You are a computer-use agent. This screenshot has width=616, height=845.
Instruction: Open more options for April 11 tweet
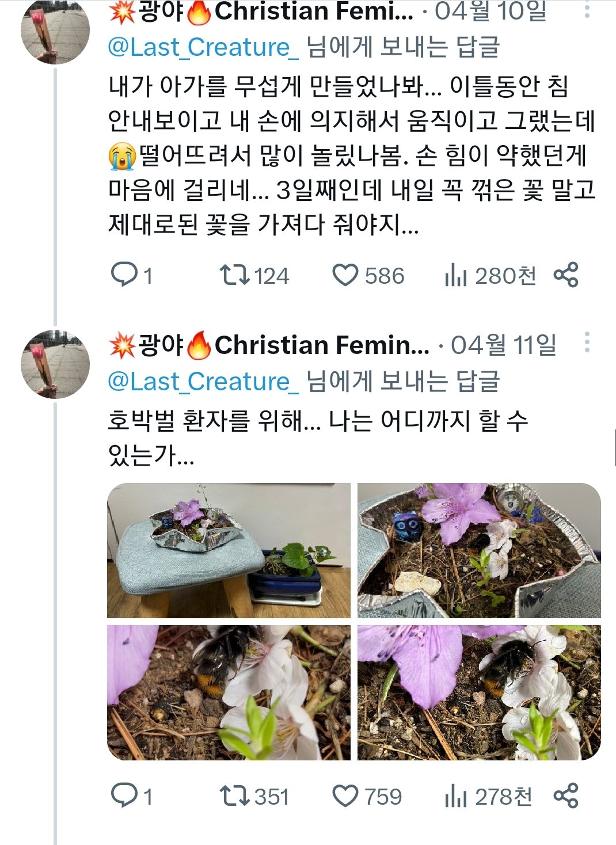[587, 342]
